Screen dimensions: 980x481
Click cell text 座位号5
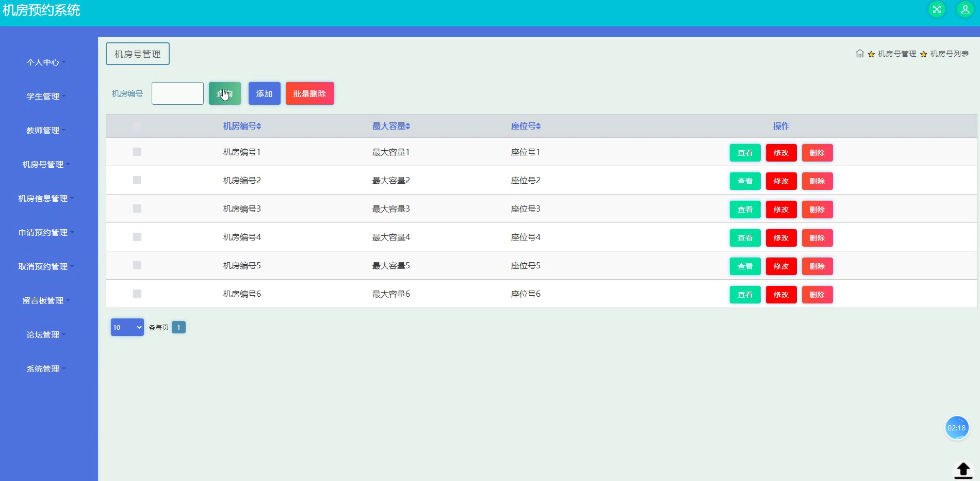coord(526,265)
